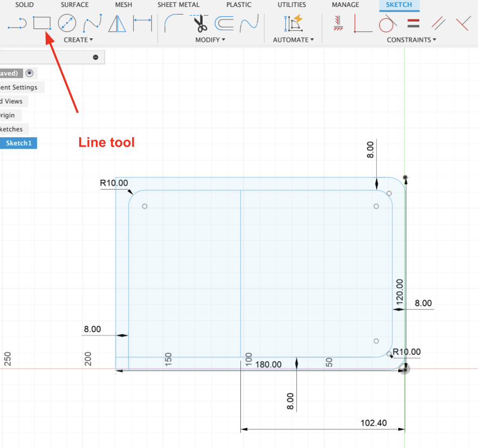Switch to the MESH tab
This screenshot has height=448, width=485.
coord(123,5)
